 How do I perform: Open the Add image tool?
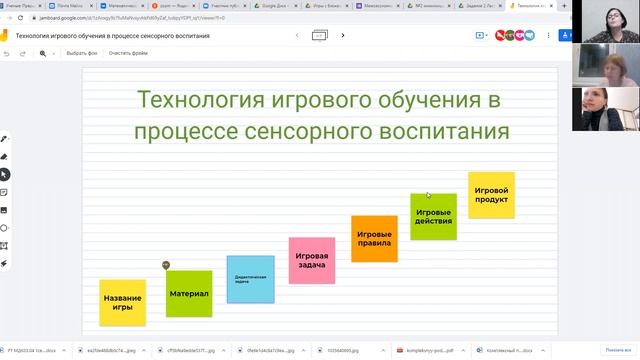pos(4,210)
